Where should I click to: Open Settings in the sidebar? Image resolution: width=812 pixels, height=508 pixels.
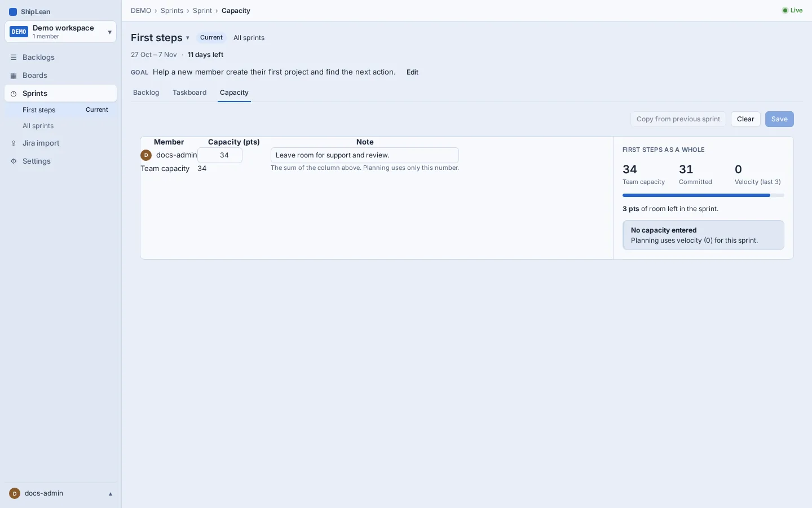60,161
